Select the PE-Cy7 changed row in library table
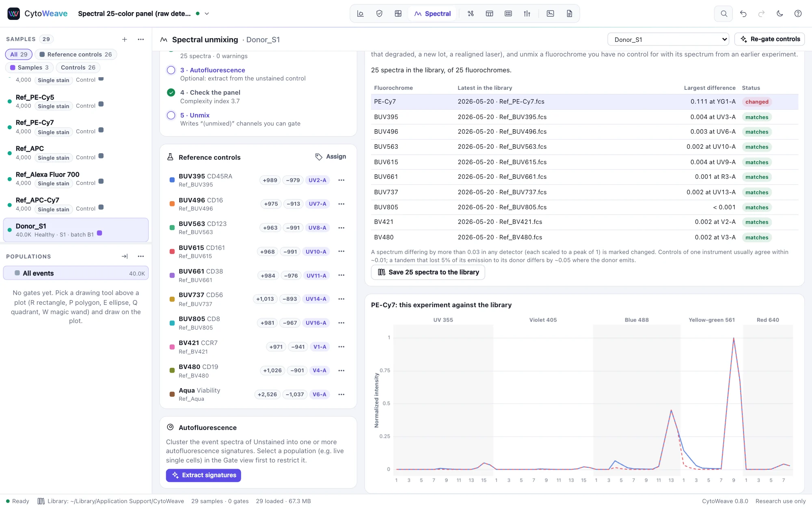 click(x=584, y=102)
